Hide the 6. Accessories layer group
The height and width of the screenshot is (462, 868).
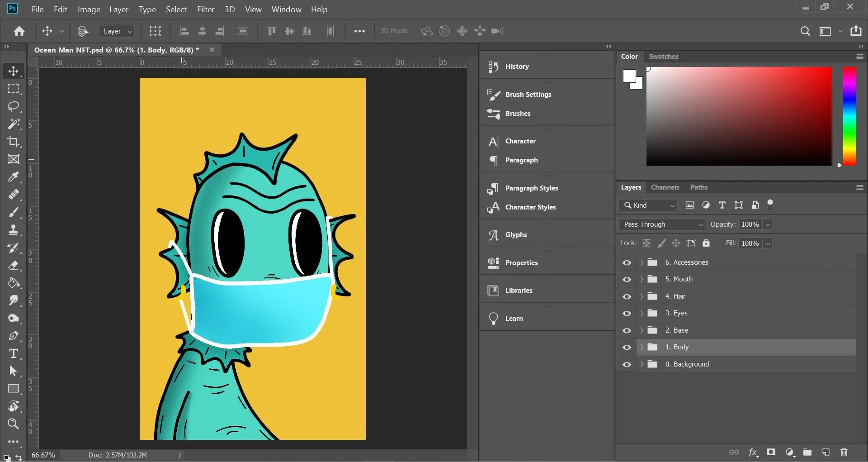pos(627,262)
